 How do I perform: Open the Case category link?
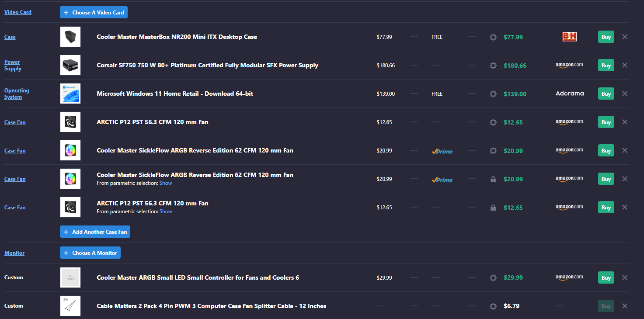[x=10, y=37]
